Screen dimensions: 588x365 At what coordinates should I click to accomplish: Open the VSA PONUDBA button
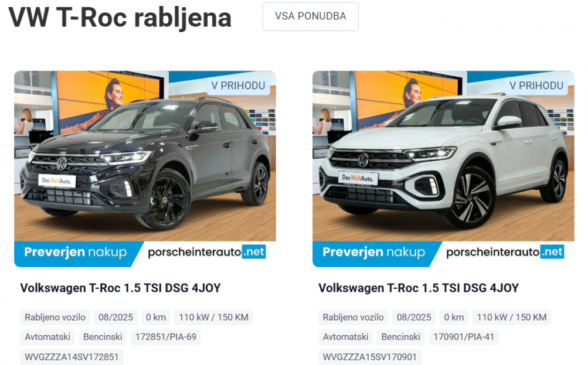(x=310, y=16)
